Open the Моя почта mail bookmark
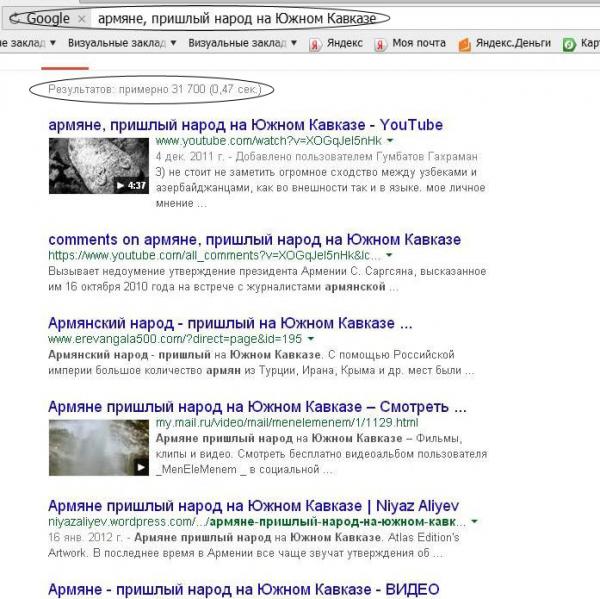Image resolution: width=600 pixels, height=599 pixels. click(x=410, y=44)
